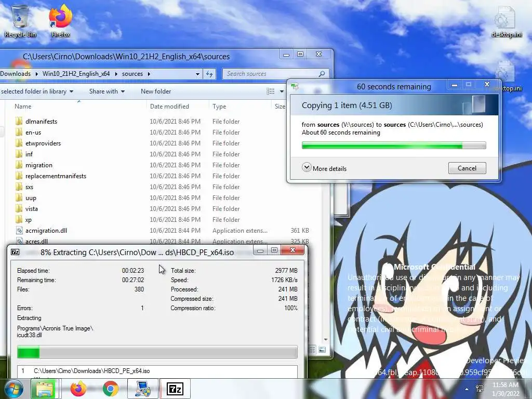Click the Downloads breadcrumb segment

(15, 74)
